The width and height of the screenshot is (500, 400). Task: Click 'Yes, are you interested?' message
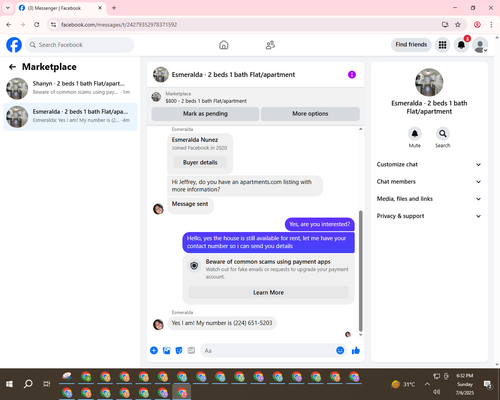[x=320, y=224]
